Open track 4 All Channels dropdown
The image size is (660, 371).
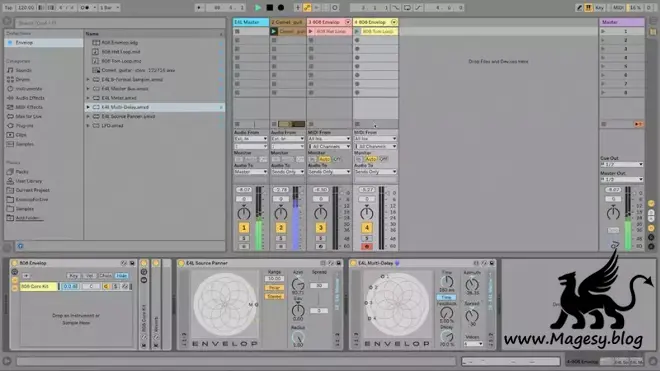click(x=375, y=147)
